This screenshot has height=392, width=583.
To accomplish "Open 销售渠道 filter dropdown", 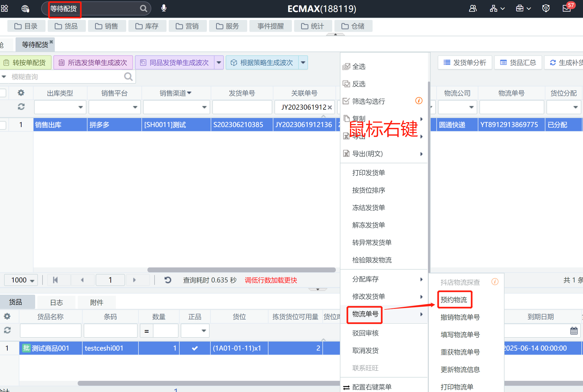I will click(x=204, y=107).
